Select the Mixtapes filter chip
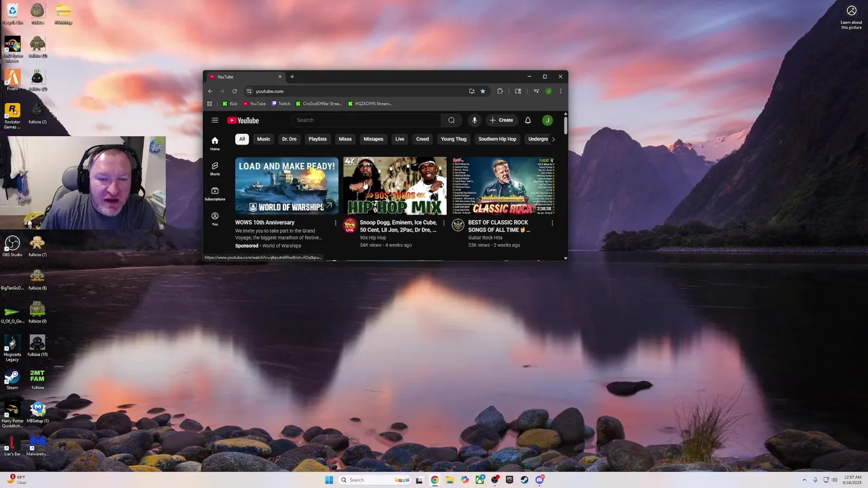The width and height of the screenshot is (868, 488). click(x=373, y=139)
